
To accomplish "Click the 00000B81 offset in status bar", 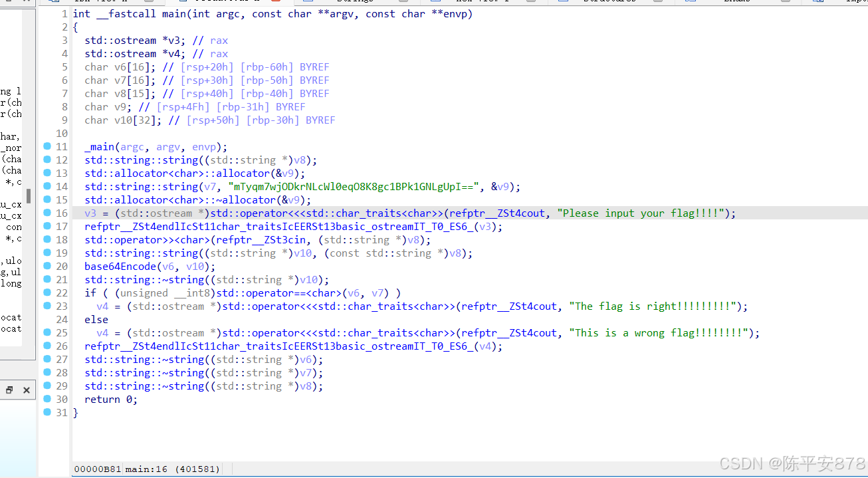I will tap(98, 469).
